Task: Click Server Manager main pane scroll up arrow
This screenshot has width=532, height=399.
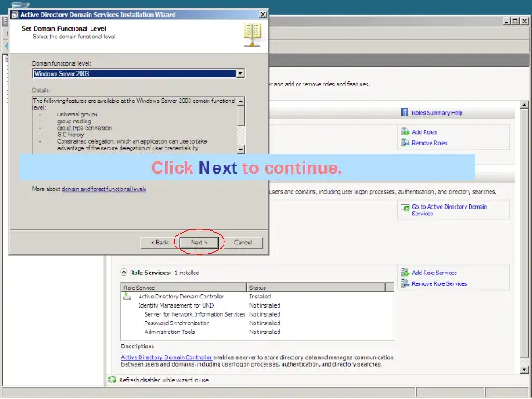Action: [x=525, y=105]
